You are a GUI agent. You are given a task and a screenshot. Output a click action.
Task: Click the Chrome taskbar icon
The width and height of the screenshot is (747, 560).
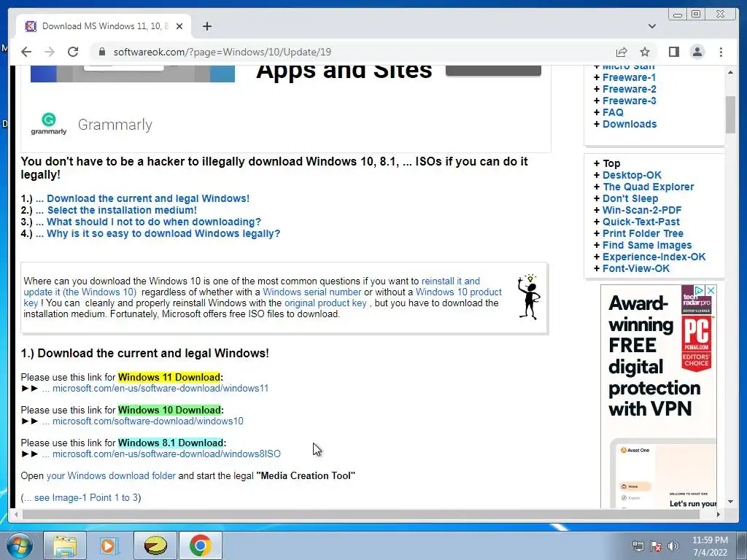pos(200,545)
